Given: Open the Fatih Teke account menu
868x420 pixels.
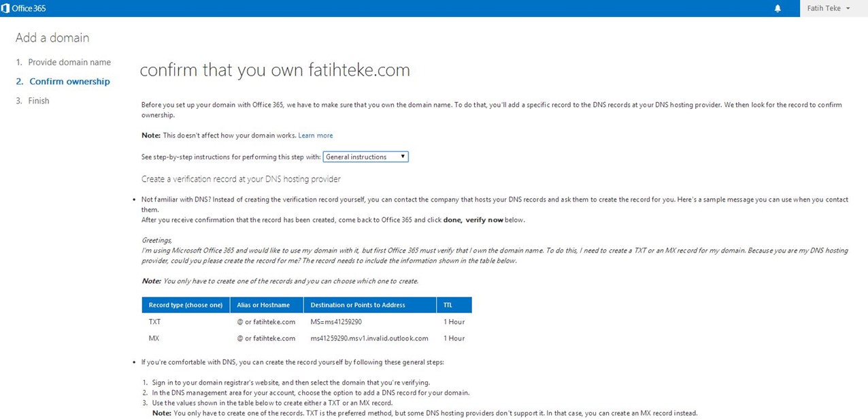Looking at the screenshot, I should [x=829, y=8].
